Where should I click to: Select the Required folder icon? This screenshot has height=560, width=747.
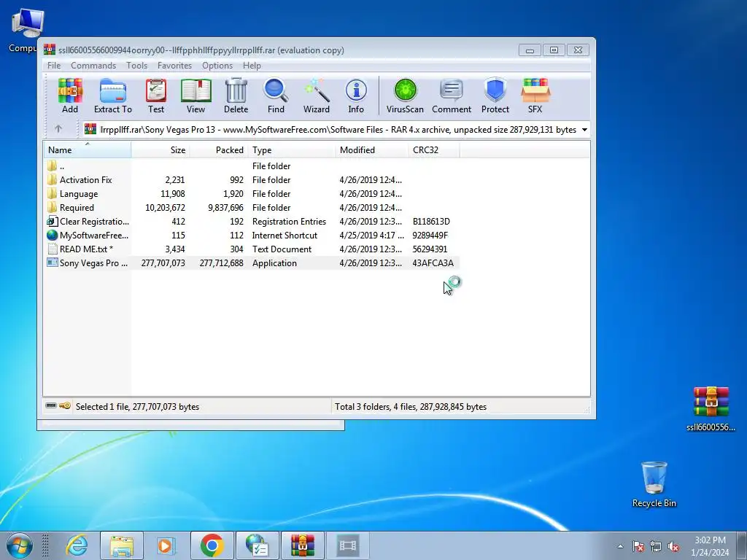tap(52, 207)
